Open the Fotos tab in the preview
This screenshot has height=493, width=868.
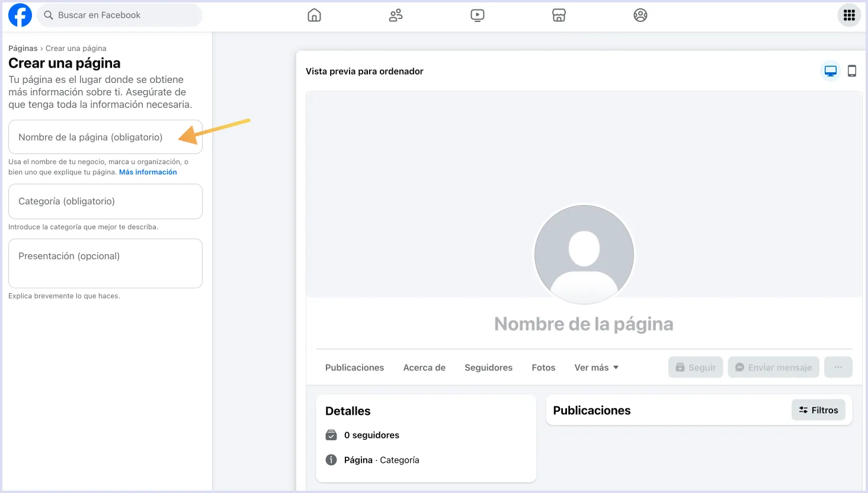(543, 367)
